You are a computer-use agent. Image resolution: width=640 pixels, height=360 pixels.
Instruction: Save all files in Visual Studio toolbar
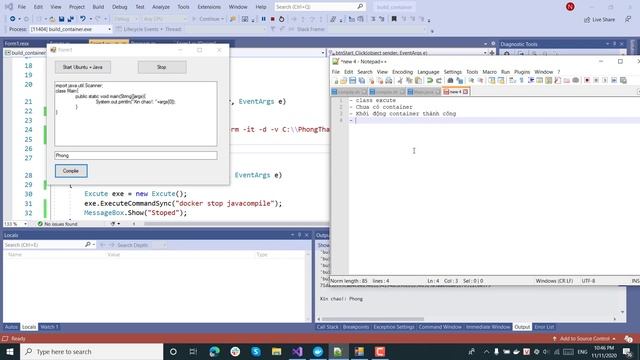(x=71, y=19)
